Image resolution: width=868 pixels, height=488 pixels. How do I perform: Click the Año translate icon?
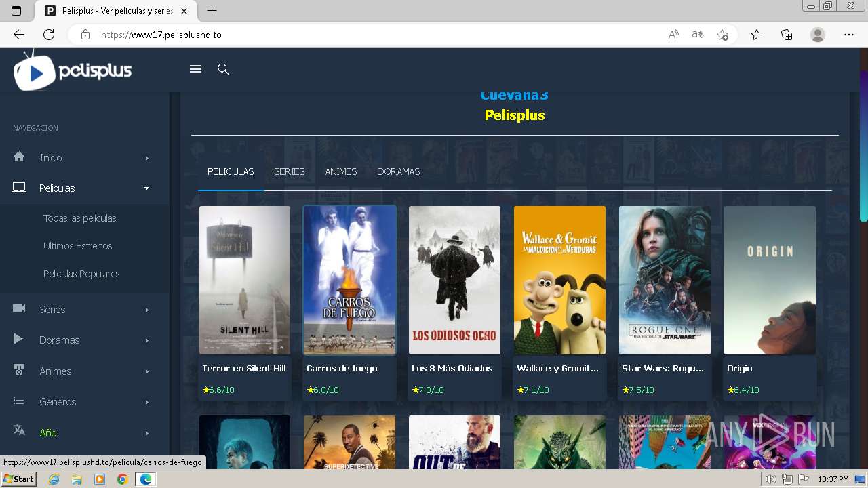click(x=19, y=431)
